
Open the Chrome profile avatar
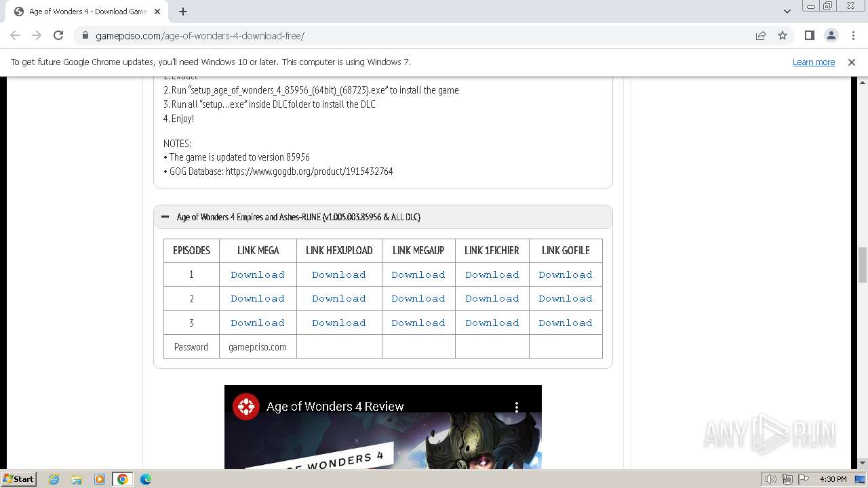(x=831, y=35)
